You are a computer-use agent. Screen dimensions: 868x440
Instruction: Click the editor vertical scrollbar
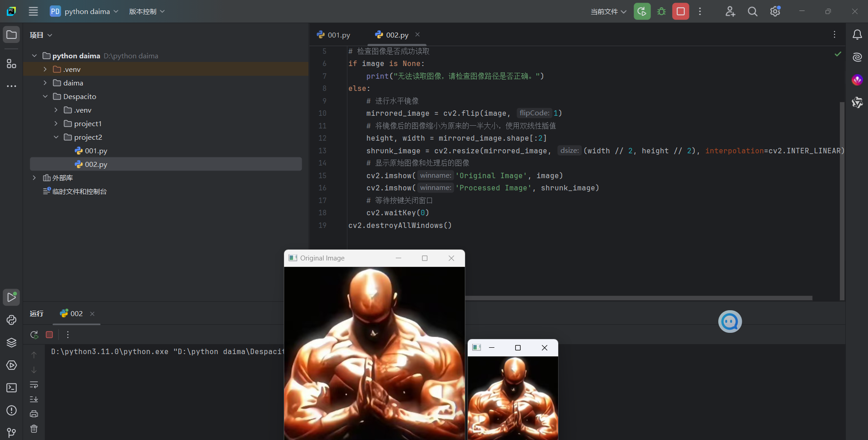(x=842, y=200)
